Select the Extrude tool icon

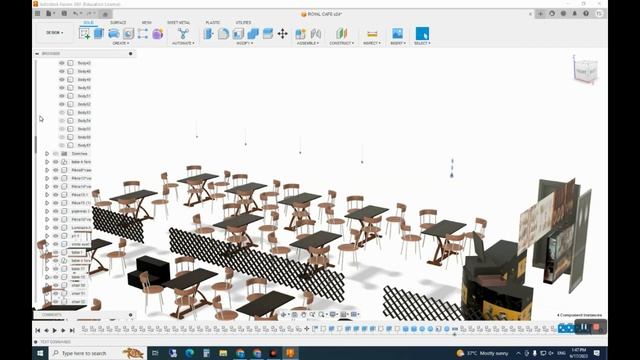click(99, 33)
